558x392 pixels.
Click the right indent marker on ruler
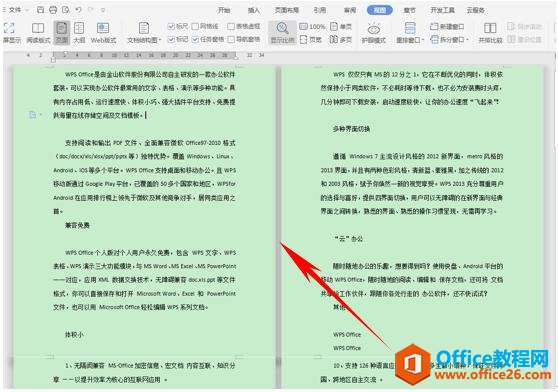(235, 57)
